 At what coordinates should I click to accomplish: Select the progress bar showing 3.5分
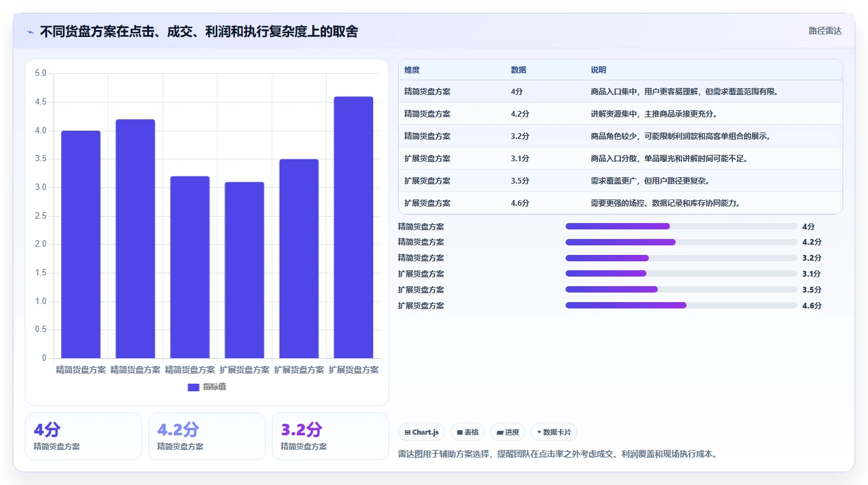[x=681, y=289]
